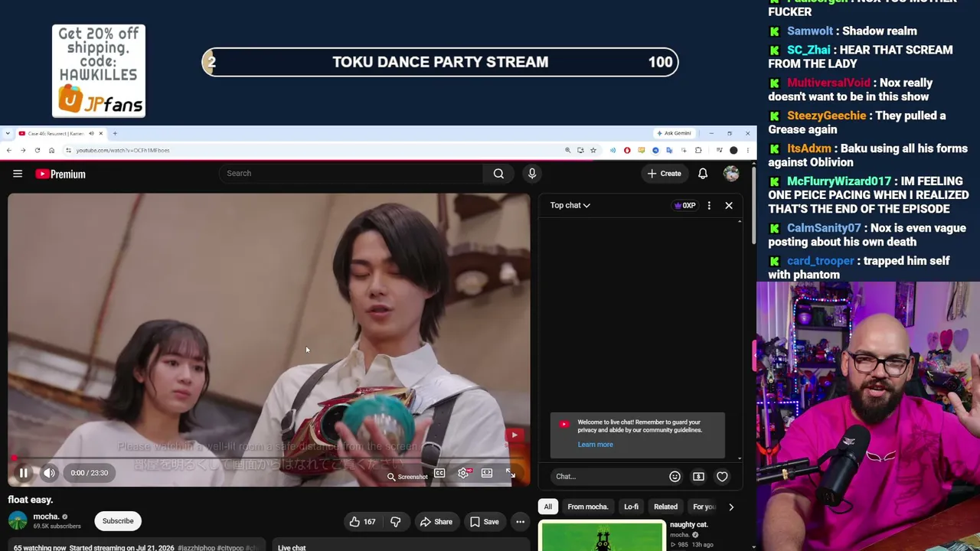Open the browser home page
Viewport: 980px width, 551px height.
point(51,151)
